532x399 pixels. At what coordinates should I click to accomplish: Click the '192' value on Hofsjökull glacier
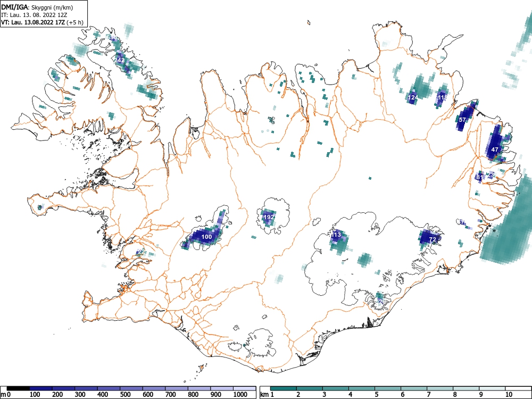tap(269, 217)
